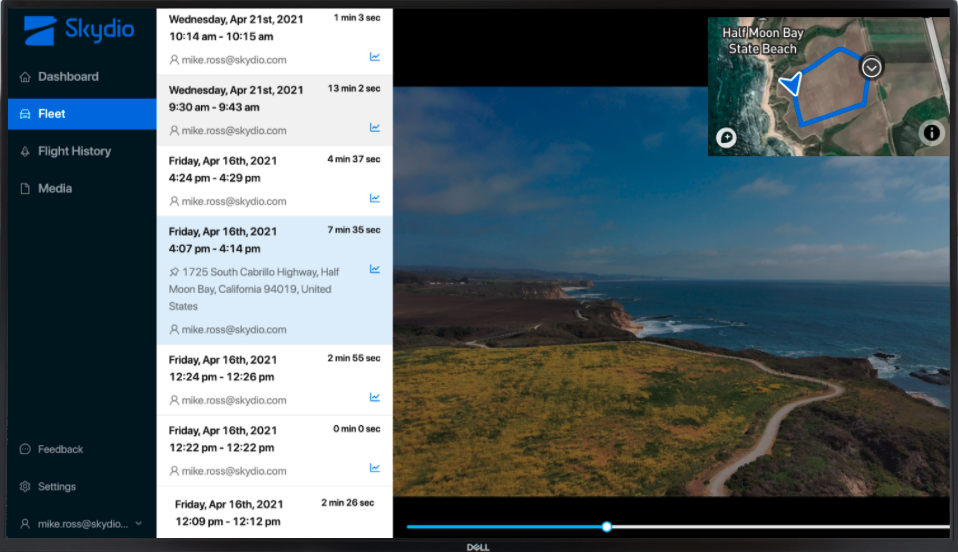
Task: Click the video playback progress handle
Action: click(606, 526)
